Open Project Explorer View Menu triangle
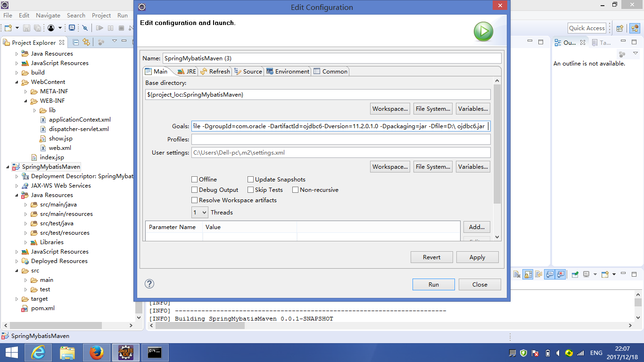The width and height of the screenshot is (644, 362). (115, 41)
